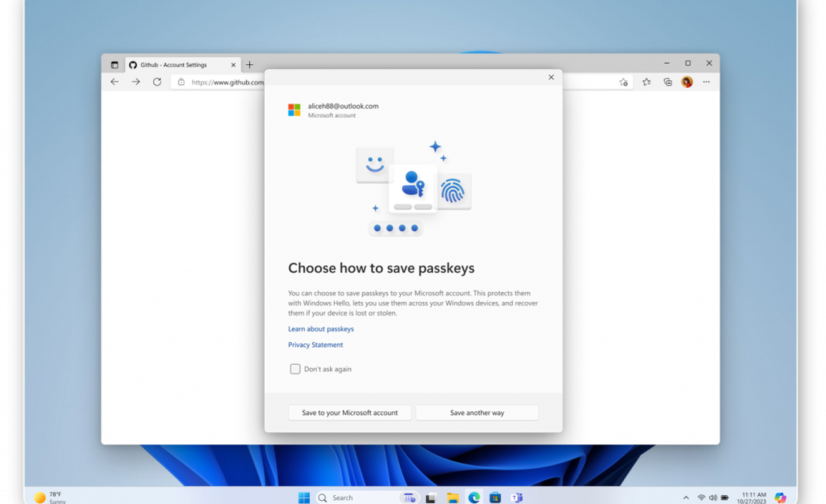Maximize the Edge browser window
Image resolution: width=826 pixels, height=504 pixels.
(x=688, y=64)
